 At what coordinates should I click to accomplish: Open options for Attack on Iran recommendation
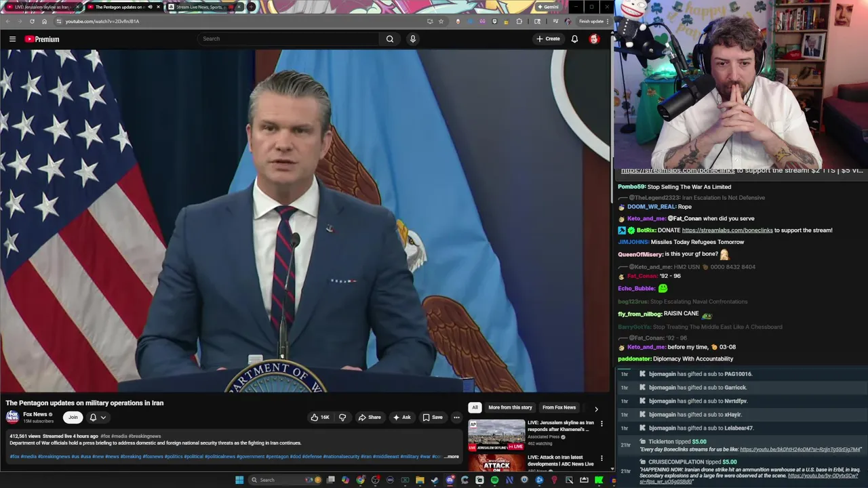coord(601,458)
